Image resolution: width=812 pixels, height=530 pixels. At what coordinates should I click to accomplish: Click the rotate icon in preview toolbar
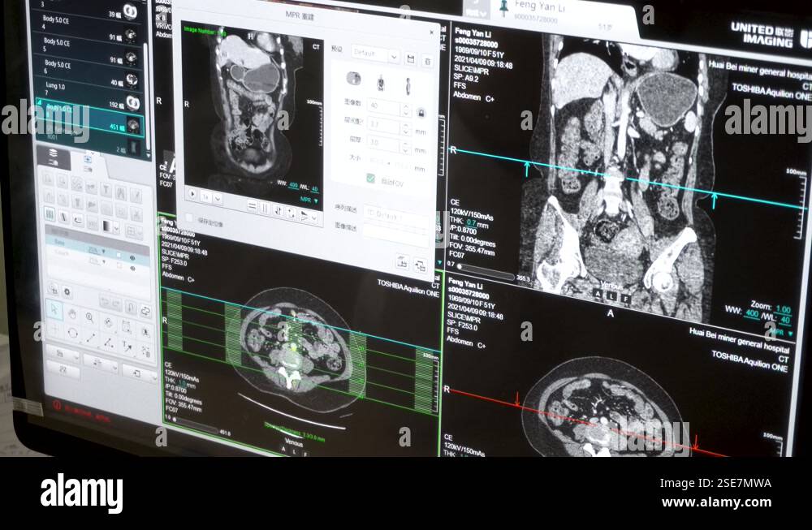291,213
